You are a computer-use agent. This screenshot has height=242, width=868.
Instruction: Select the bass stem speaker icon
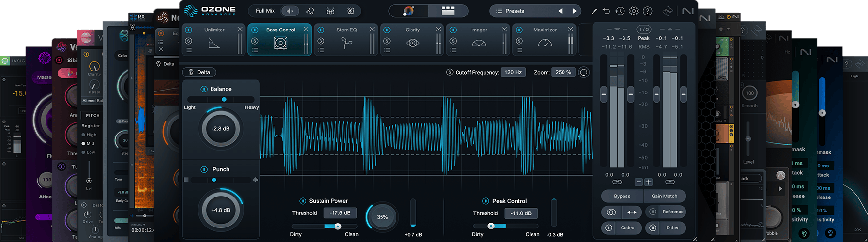pyautogui.click(x=350, y=11)
